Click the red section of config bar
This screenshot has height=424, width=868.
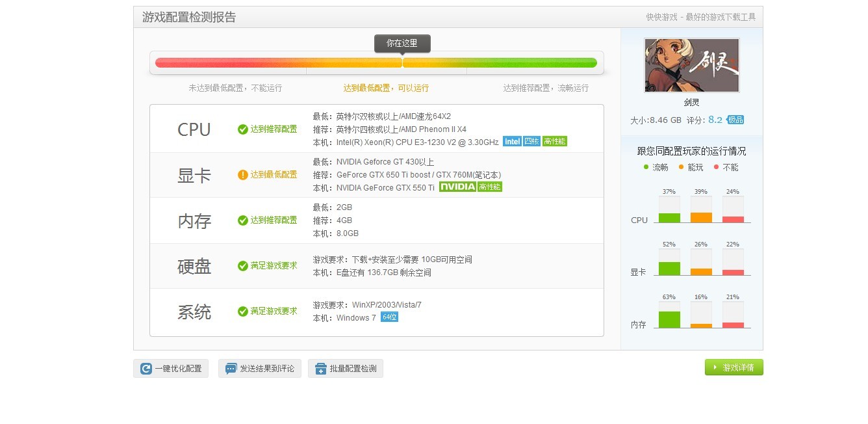point(230,63)
